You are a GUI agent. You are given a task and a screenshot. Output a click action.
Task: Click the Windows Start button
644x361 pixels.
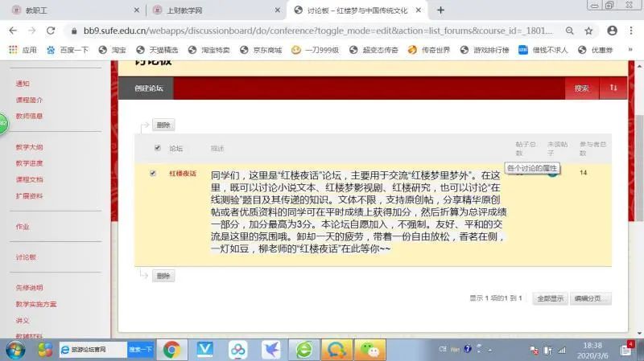point(15,350)
